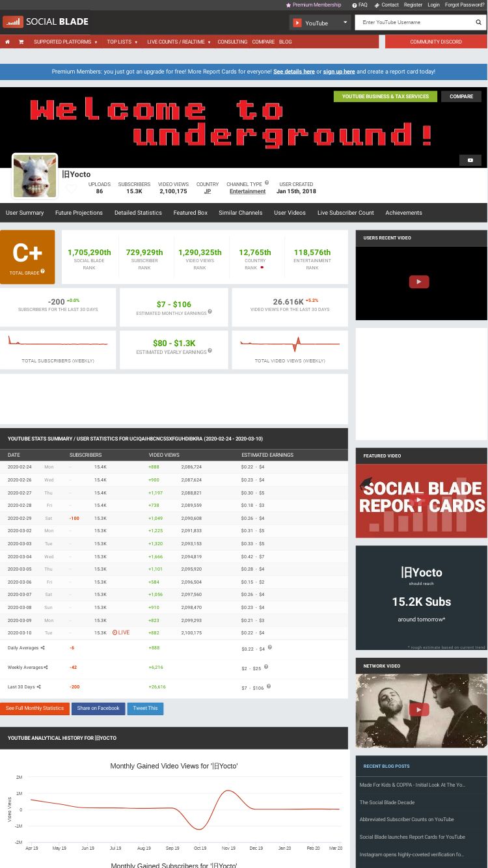Screen dimensions: 488x868
Task: Click the Entertainment channel type link
Action: (247, 191)
